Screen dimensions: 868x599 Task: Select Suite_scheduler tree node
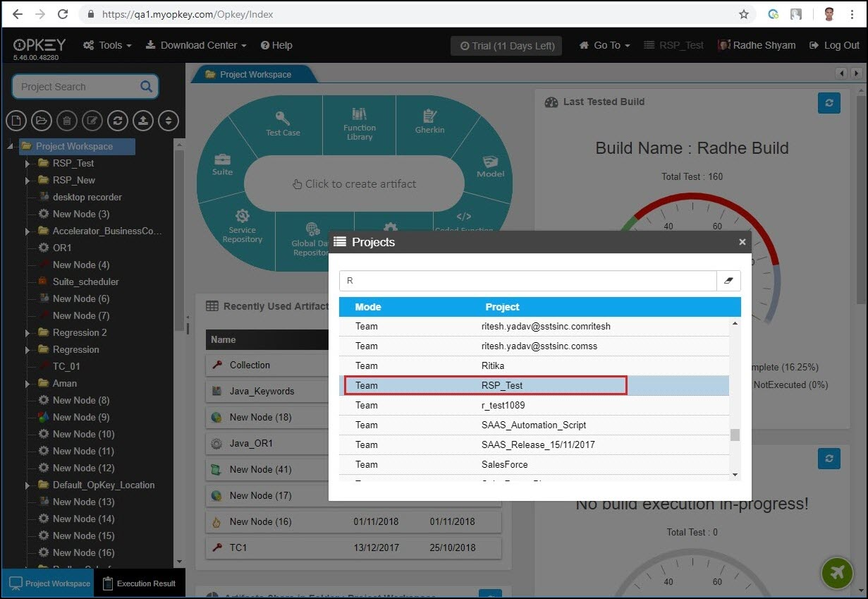pos(85,282)
